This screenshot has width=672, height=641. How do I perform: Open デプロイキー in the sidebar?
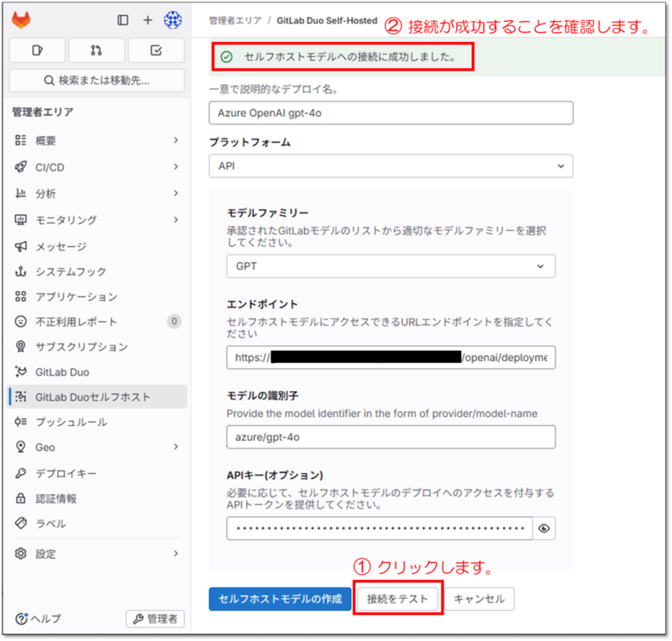pyautogui.click(x=97, y=473)
